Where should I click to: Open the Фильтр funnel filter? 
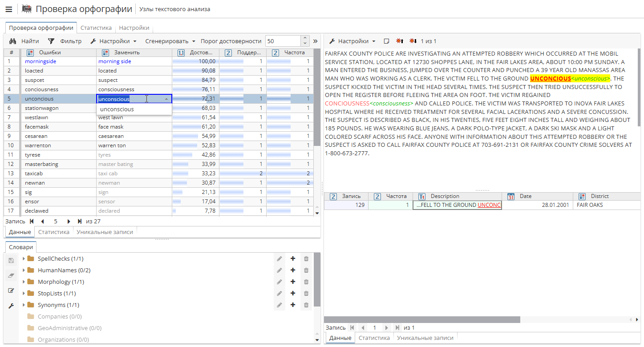[65, 41]
